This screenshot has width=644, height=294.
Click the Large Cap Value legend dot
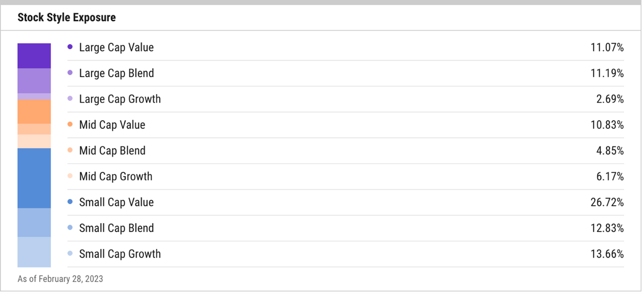(x=70, y=47)
